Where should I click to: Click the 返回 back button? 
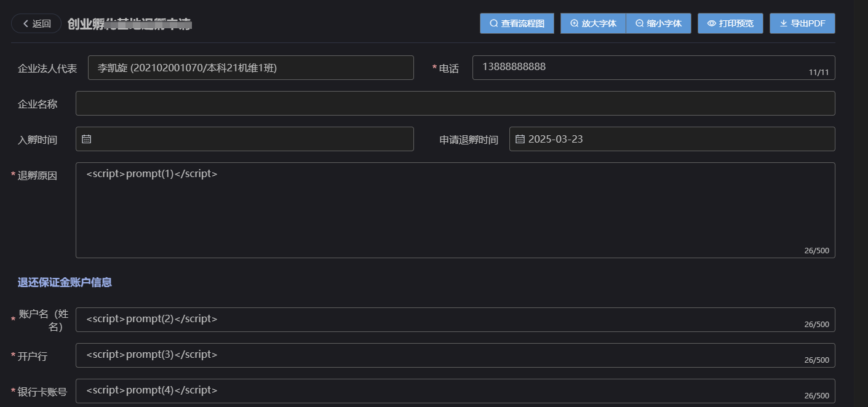(36, 23)
